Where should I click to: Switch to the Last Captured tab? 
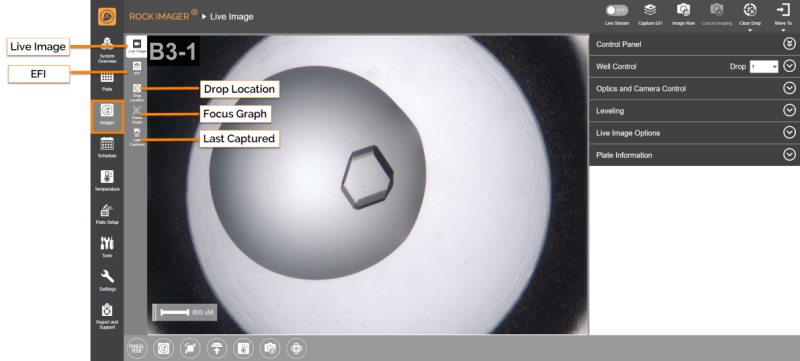tap(136, 138)
